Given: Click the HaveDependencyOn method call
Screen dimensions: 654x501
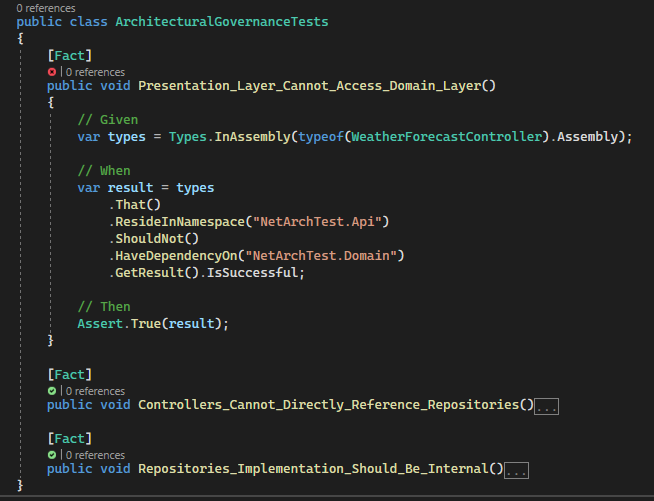Looking at the screenshot, I should (x=176, y=256).
